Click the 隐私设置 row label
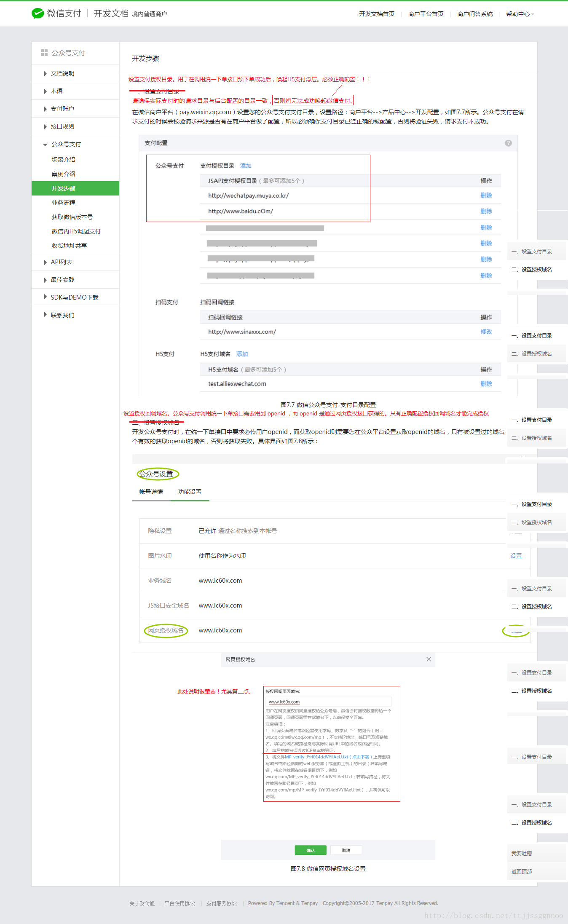Viewport: 568px width, 924px height. (160, 531)
